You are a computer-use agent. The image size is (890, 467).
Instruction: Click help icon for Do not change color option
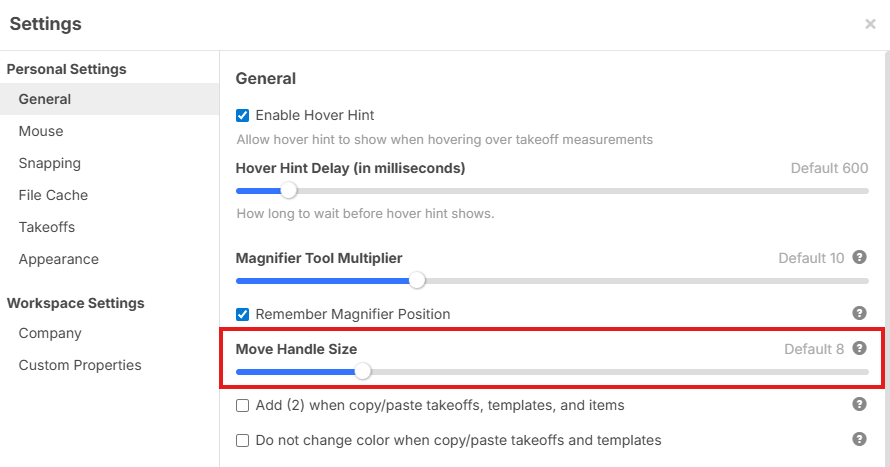tap(859, 439)
